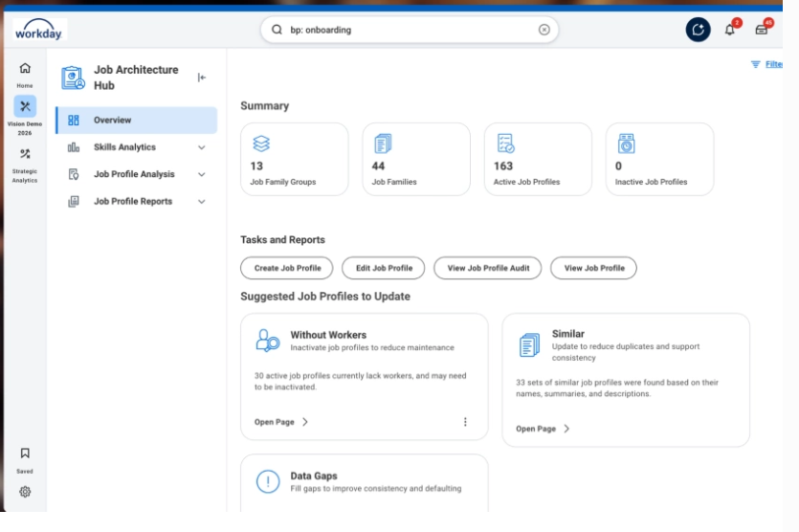Click the Job Profile Analysis icon
799x532 pixels.
(74, 174)
